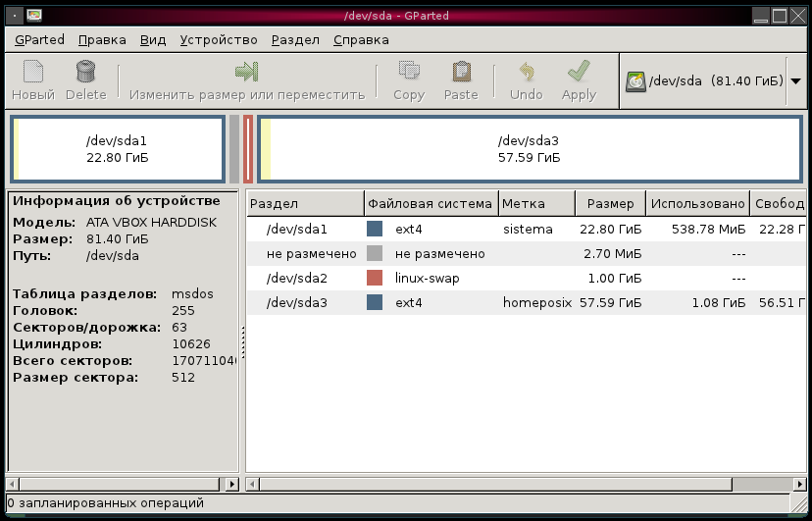Select the не размечено row name

click(312, 254)
